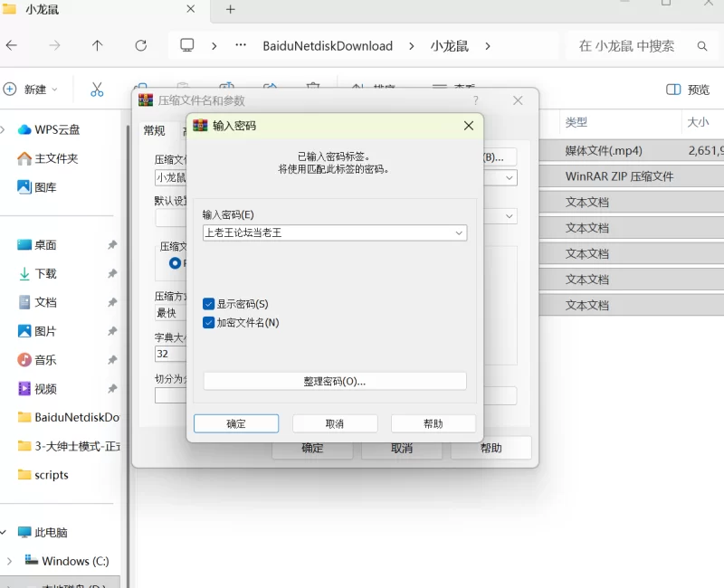Collapse the 此电脑 tree node

(4, 532)
